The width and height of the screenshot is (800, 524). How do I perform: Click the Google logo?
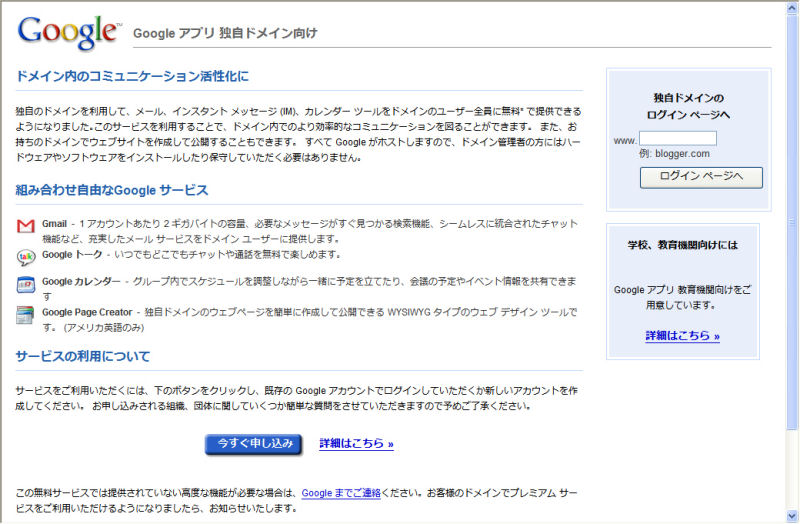[x=69, y=32]
